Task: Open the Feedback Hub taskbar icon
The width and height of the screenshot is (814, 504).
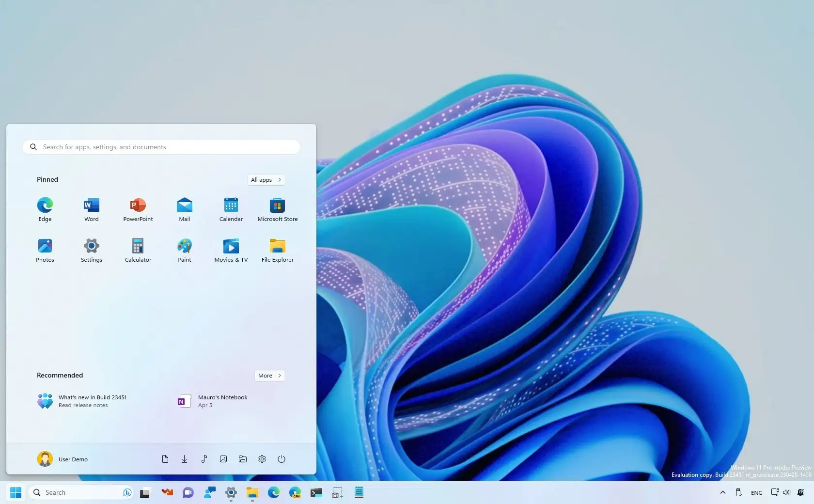Action: pos(210,492)
